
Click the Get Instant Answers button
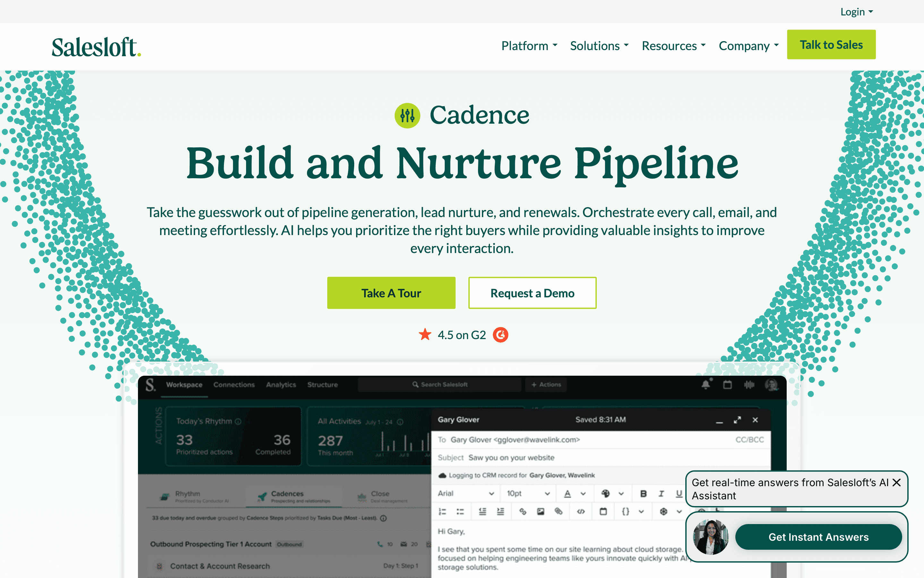click(819, 537)
